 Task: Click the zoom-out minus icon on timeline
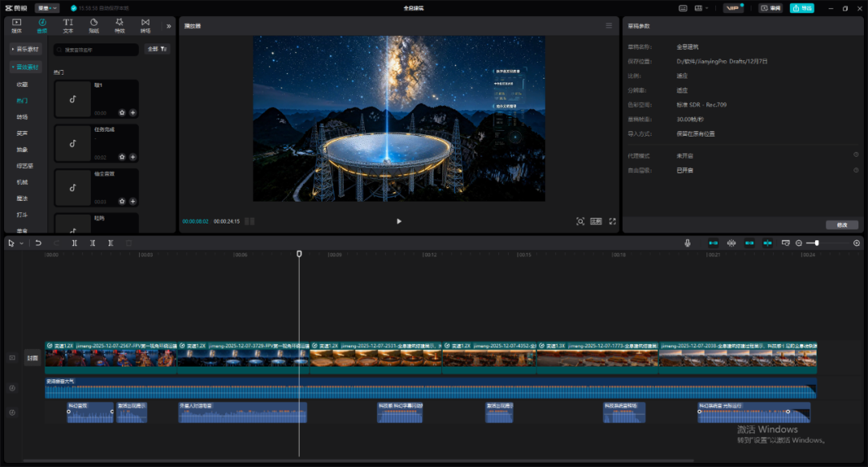pos(799,243)
